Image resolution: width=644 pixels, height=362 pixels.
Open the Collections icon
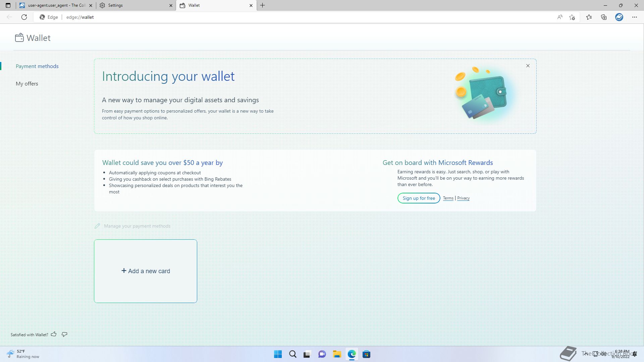click(x=604, y=17)
